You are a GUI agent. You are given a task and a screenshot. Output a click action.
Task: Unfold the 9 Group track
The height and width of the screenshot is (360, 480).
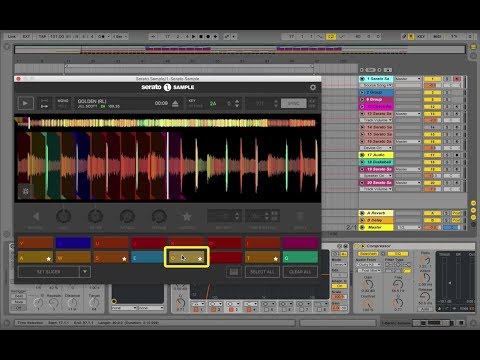[x=362, y=99]
